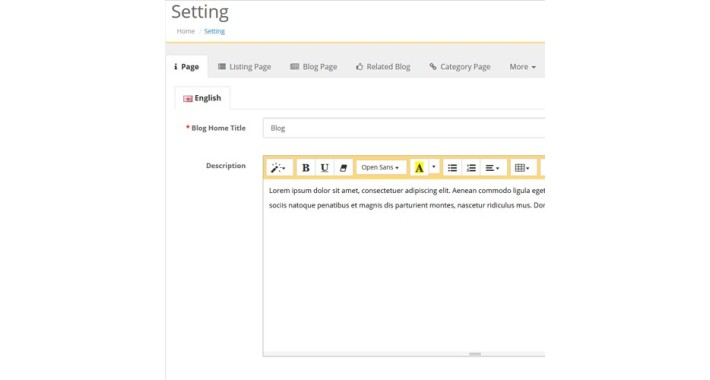Click the Setting breadcrumb link
Screen dimensions: 710x380
tap(214, 31)
